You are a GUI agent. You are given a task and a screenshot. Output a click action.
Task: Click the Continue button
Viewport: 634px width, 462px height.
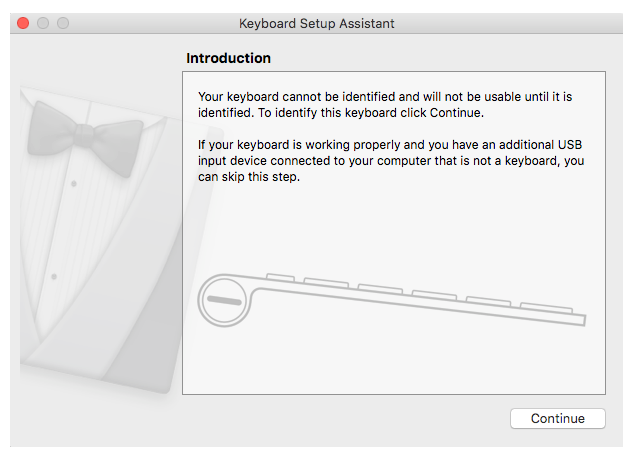[557, 419]
